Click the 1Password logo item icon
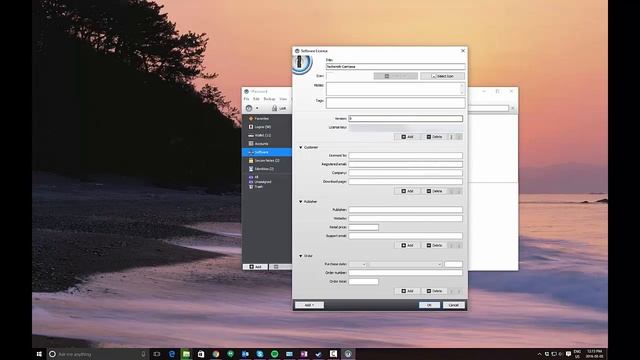The image size is (640, 360). coord(302,63)
